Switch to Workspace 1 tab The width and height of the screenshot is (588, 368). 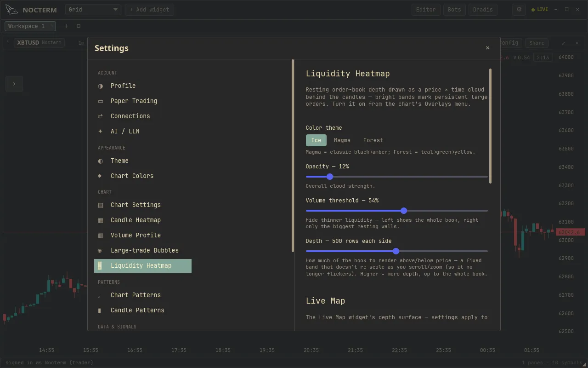click(x=30, y=26)
